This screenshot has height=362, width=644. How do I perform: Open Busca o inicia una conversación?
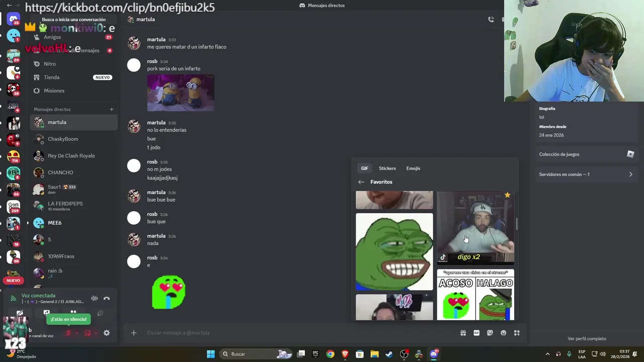[x=73, y=20]
